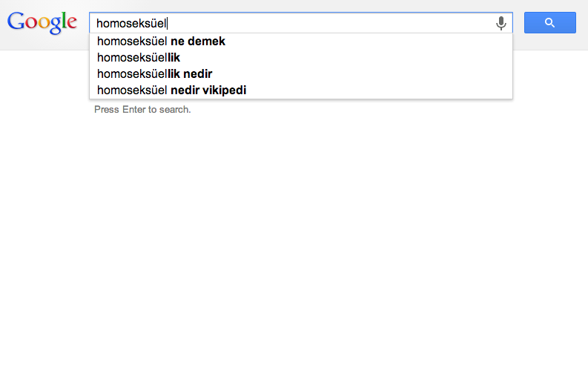
Task: Click empty space inside the search box
Action: click(x=330, y=23)
